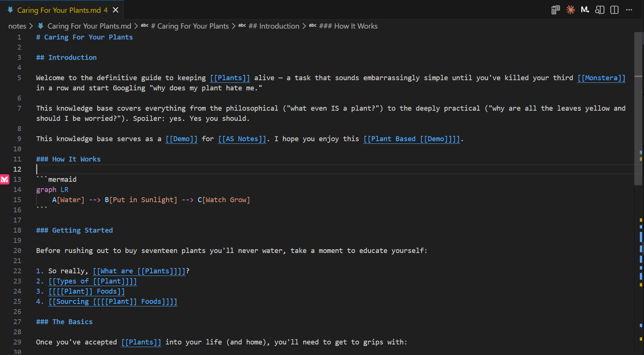Click the Types of Plant link
This screenshot has width=644, height=355.
click(92, 281)
